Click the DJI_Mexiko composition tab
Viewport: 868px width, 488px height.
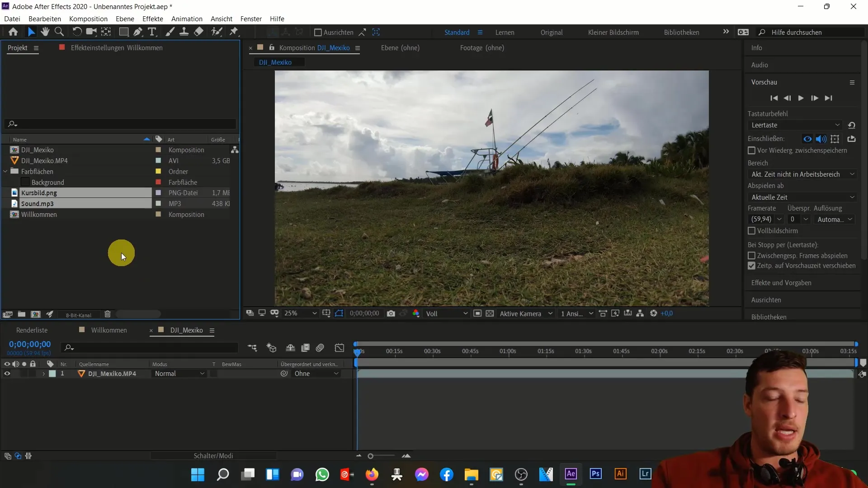[275, 62]
